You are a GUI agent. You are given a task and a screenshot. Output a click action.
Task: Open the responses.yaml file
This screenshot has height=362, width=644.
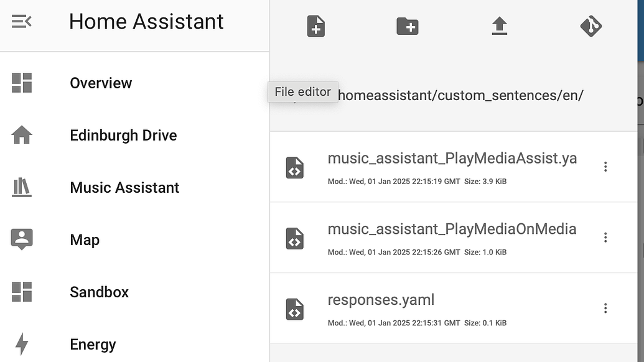[381, 299]
